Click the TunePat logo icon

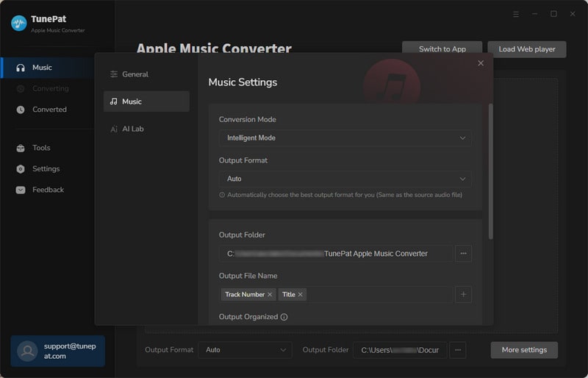point(19,24)
